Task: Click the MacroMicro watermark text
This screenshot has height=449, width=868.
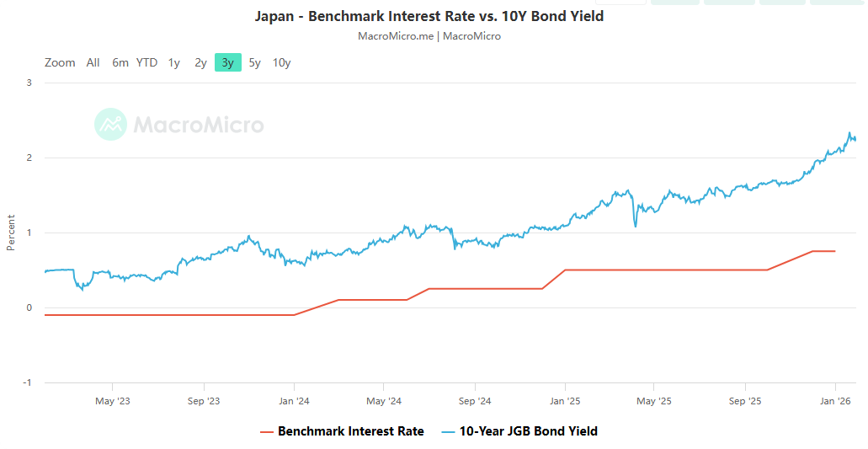Action: [x=199, y=126]
